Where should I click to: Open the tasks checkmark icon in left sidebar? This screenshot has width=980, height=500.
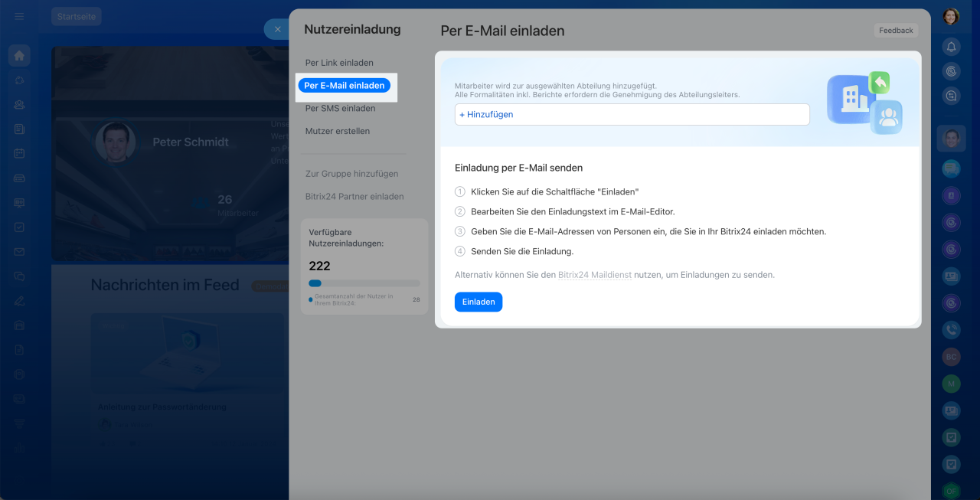tap(19, 227)
